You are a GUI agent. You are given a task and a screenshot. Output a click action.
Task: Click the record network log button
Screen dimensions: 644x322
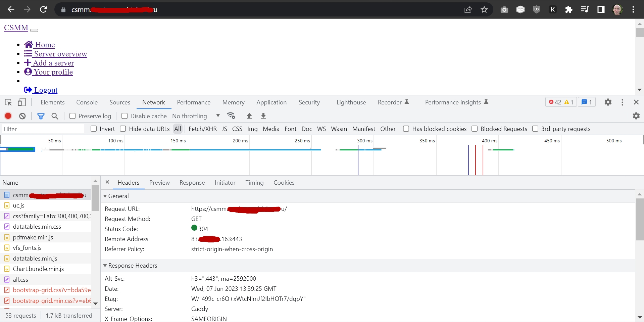pos(8,116)
